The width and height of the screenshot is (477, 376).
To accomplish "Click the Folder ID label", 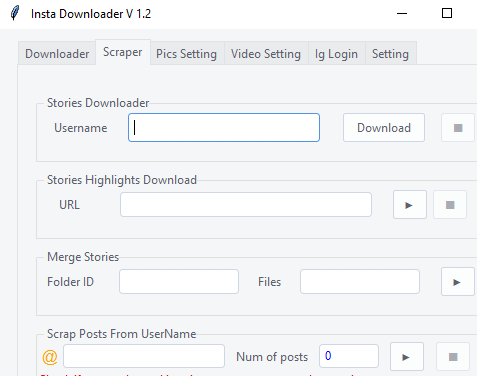I will (x=70, y=282).
